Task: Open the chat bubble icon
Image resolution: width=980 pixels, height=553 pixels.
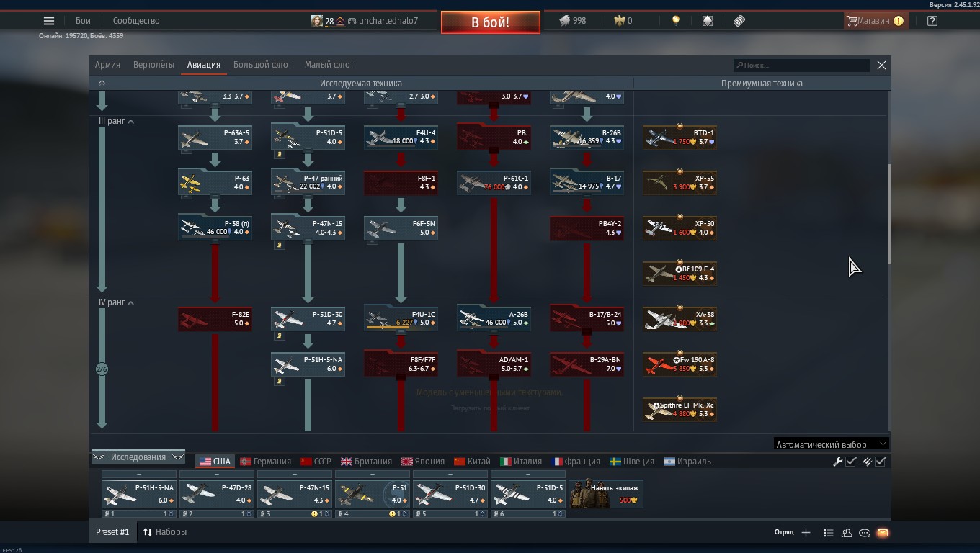Action: click(x=865, y=533)
